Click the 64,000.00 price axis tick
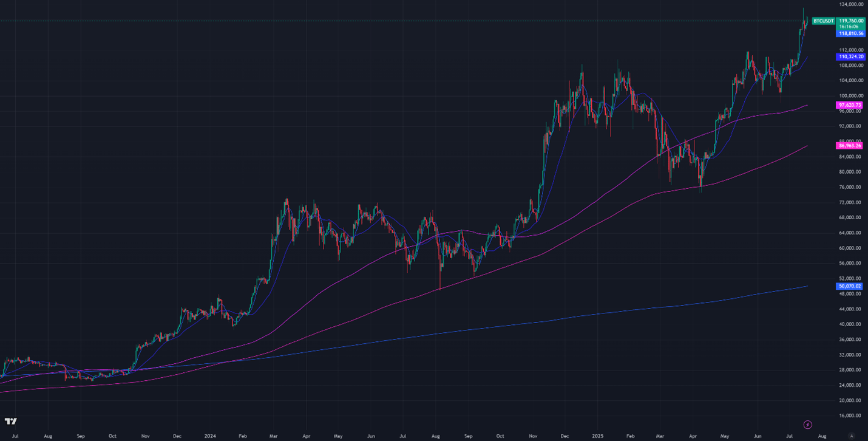The image size is (868, 441). click(850, 233)
